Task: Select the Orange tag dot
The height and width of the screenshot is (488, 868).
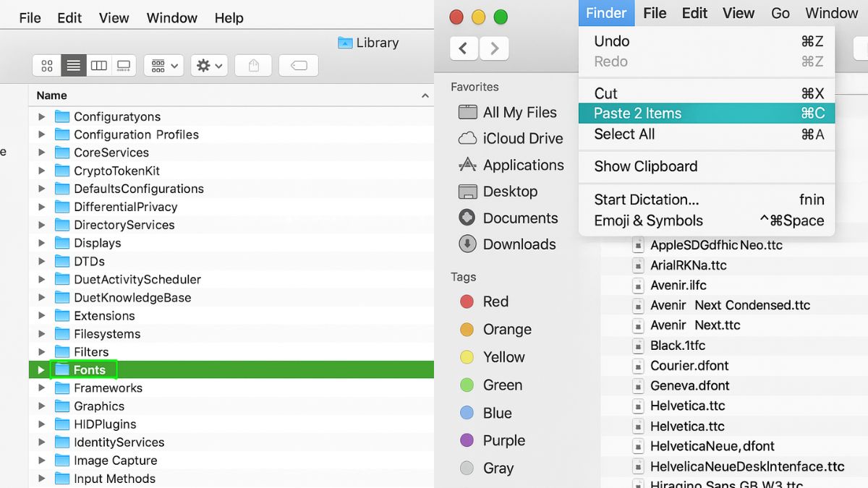Action: coord(467,330)
